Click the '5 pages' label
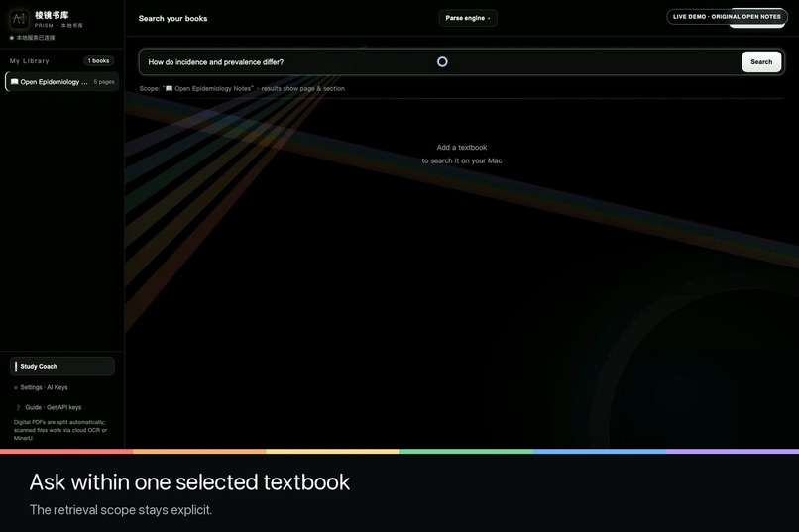The image size is (799, 532). pos(104,82)
